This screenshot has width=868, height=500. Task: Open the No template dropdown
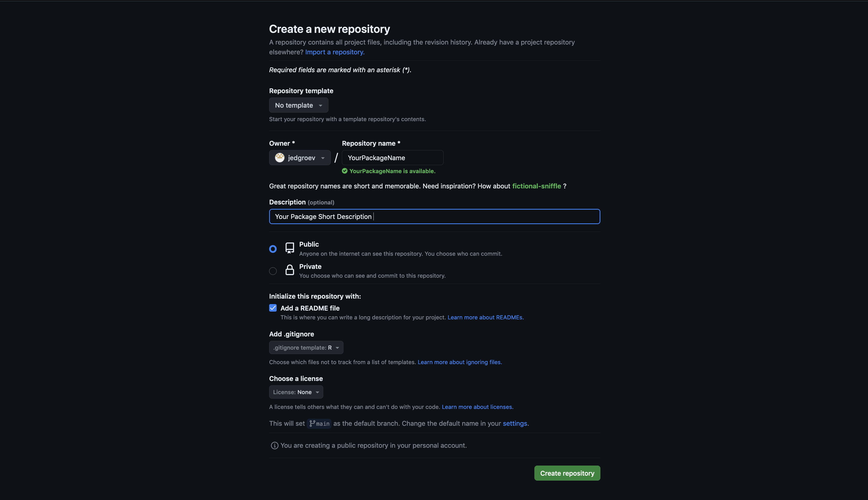(x=298, y=105)
